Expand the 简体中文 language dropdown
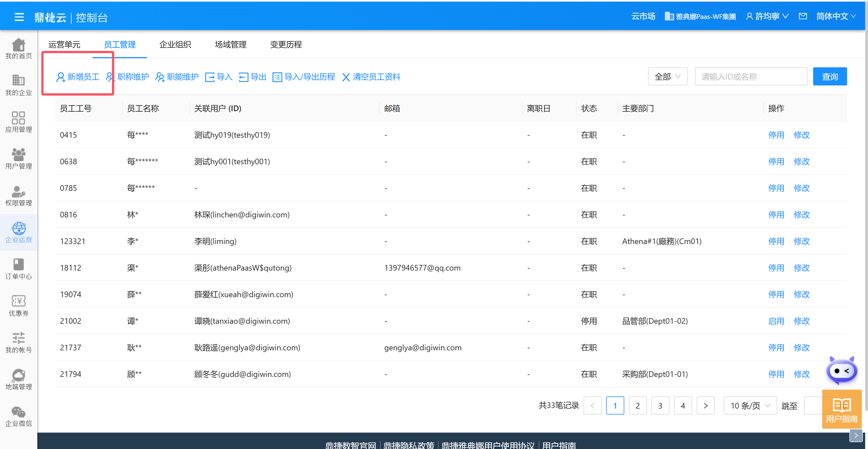This screenshot has height=449, width=868. pyautogui.click(x=835, y=16)
